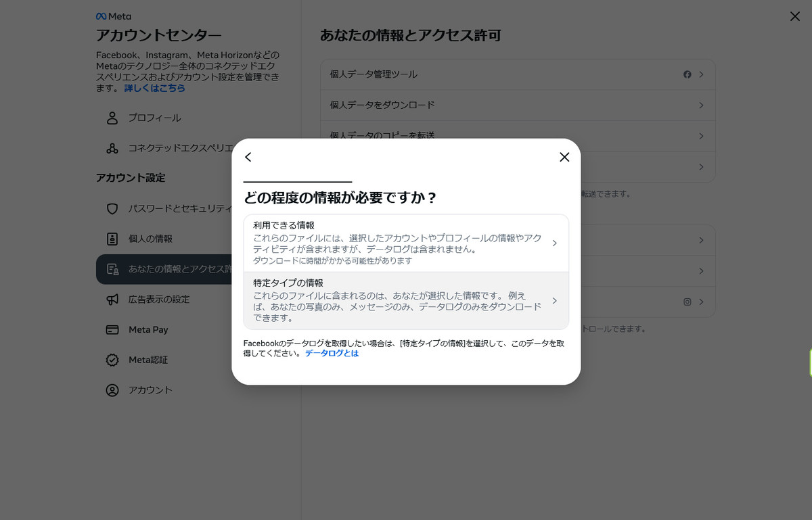Open the データログとは link
This screenshot has width=812, height=520.
(332, 354)
